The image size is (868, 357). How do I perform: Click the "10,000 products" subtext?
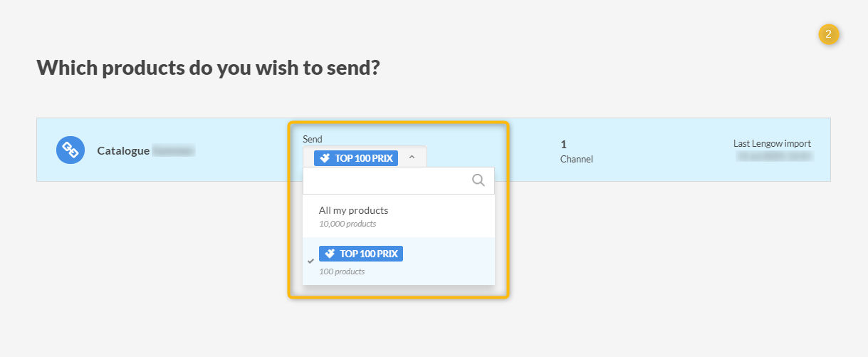tap(347, 224)
